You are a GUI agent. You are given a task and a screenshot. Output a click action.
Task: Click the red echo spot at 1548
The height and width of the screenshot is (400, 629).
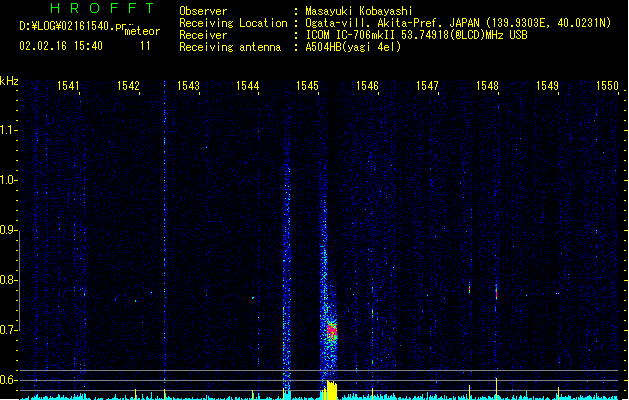coord(496,293)
